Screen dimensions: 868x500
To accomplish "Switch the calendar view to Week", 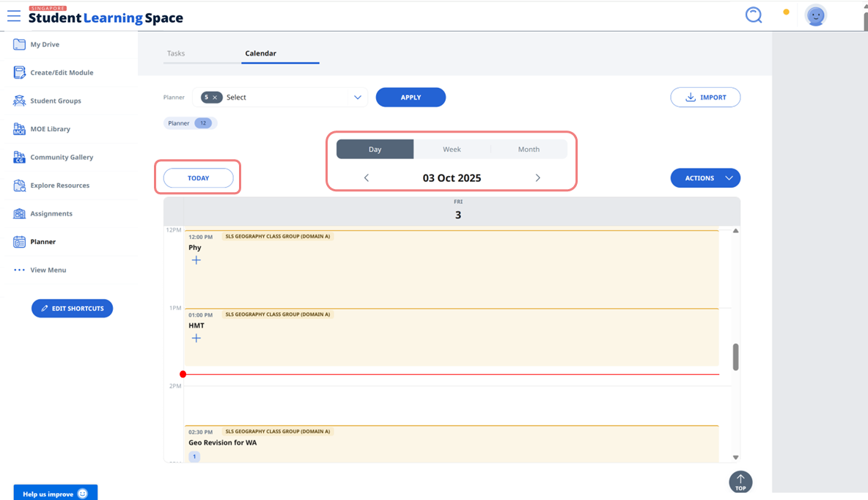I will (452, 149).
